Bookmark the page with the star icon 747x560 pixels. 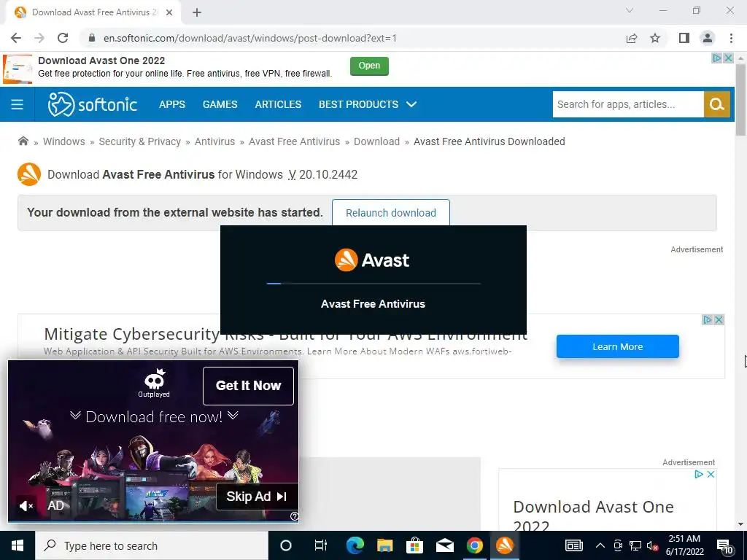click(x=655, y=38)
